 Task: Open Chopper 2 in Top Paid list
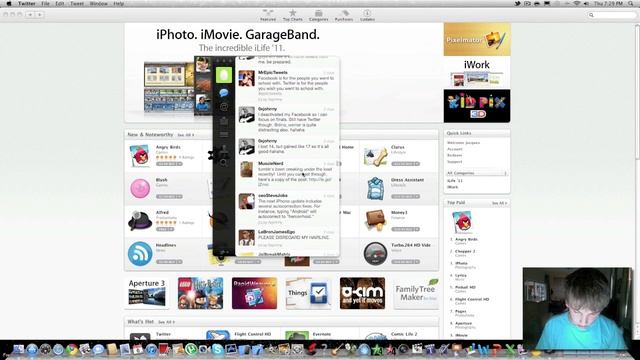pos(465,251)
